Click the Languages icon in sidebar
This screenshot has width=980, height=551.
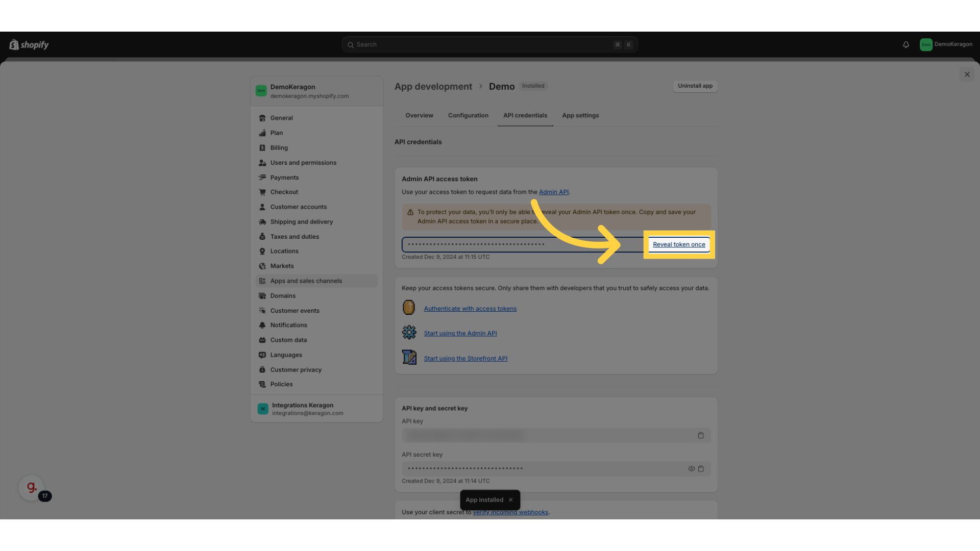(262, 355)
